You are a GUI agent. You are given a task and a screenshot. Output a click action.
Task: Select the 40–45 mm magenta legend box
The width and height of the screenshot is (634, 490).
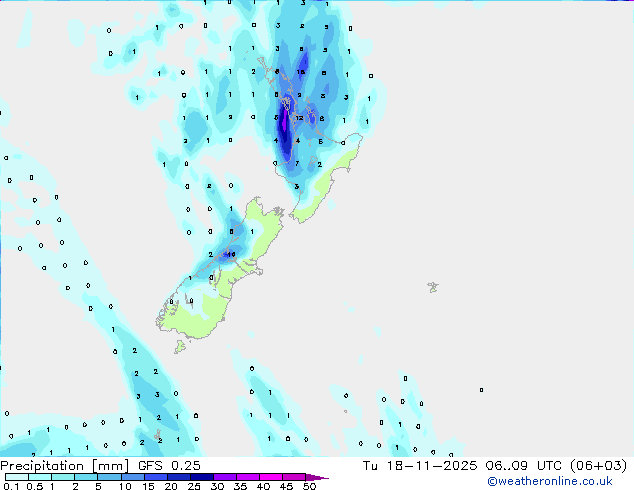(271, 477)
